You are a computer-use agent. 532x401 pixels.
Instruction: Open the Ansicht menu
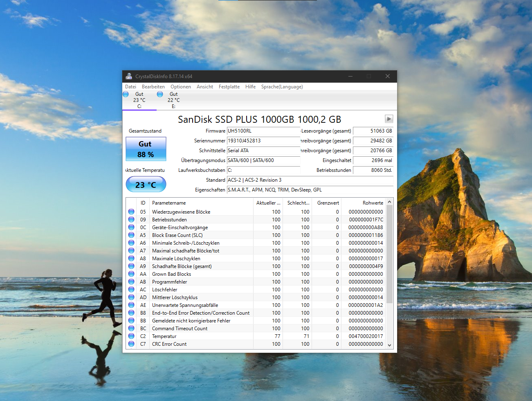tap(204, 87)
